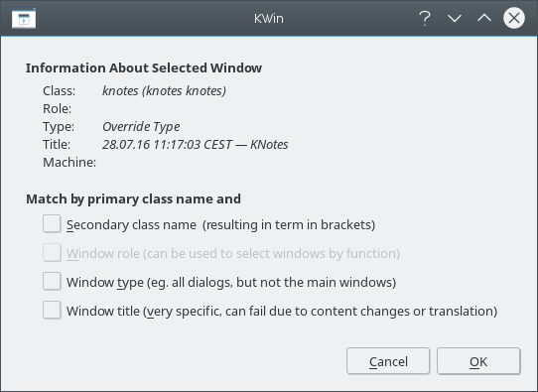Open the window menu icon in title bar
538x392 pixels.
click(24, 19)
